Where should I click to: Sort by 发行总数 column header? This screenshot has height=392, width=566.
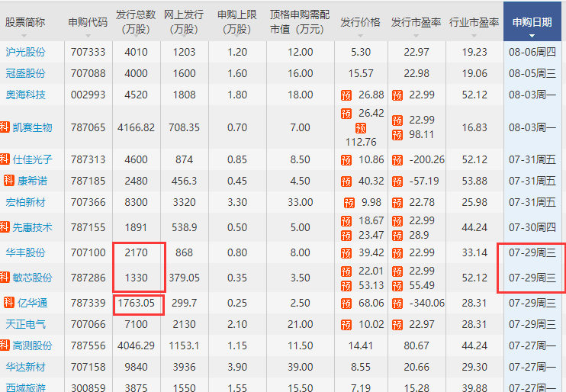pyautogui.click(x=136, y=21)
